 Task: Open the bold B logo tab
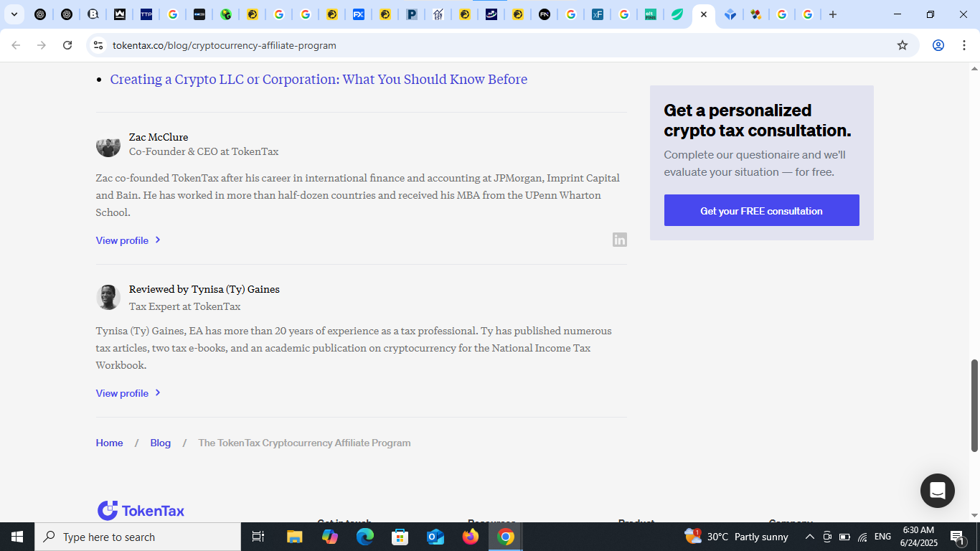93,14
